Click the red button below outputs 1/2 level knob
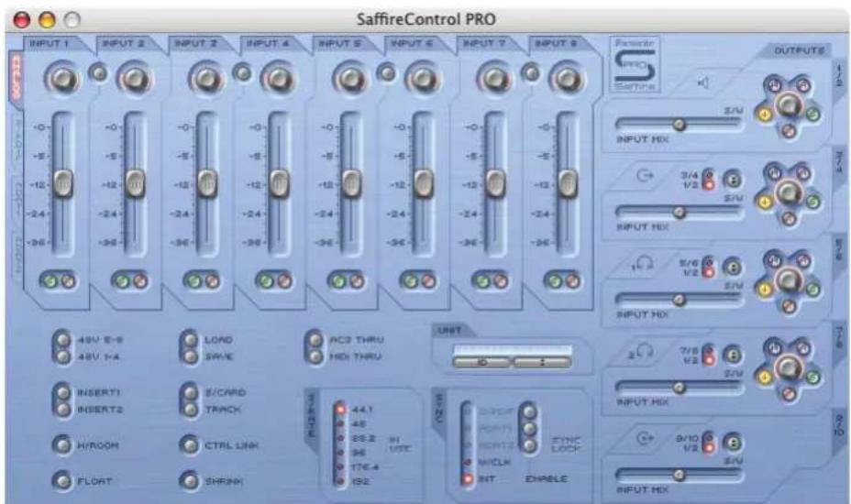The height and width of the screenshot is (504, 851). coord(790,131)
